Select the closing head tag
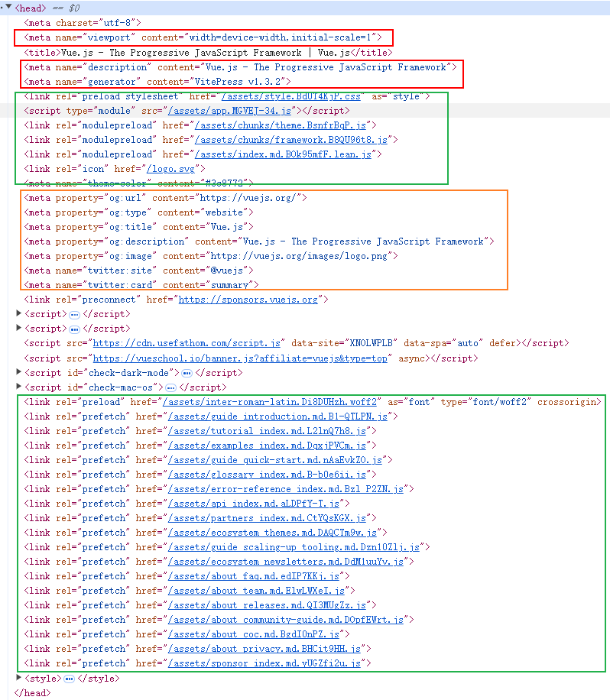 pos(32,693)
